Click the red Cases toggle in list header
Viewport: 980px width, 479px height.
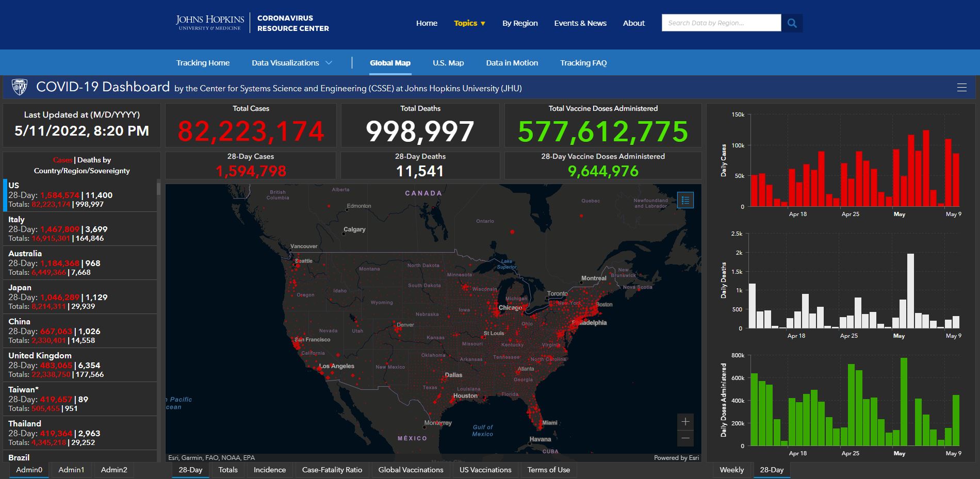62,160
